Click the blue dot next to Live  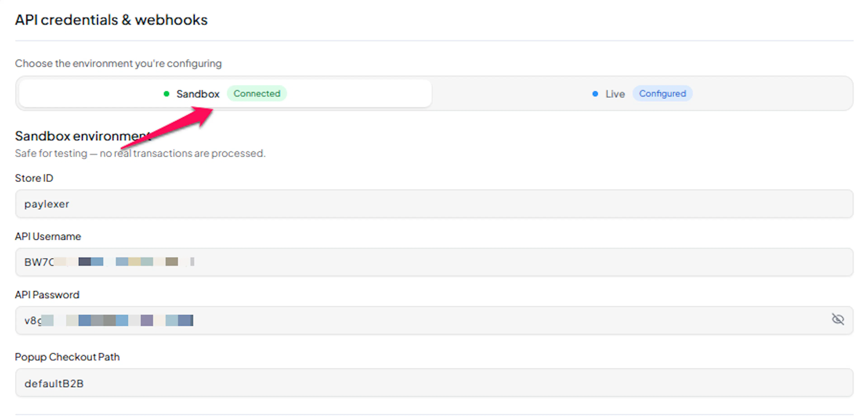point(595,94)
